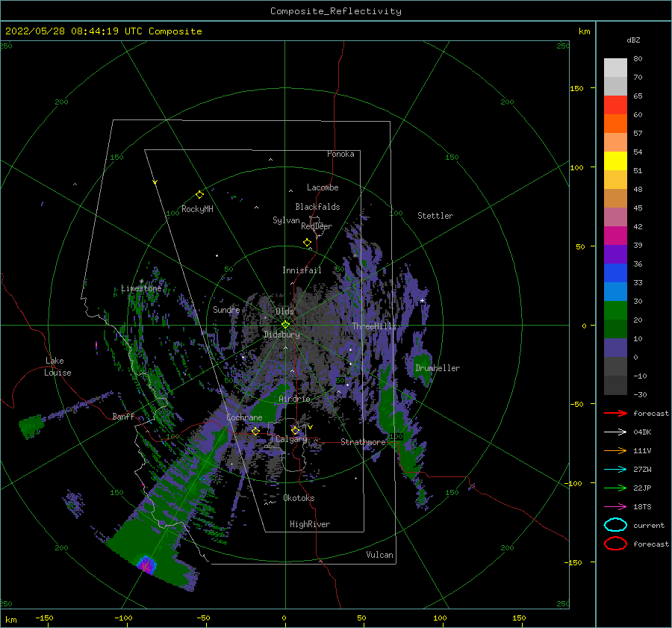Click the isolated green echo west of Lake Louise
This screenshot has height=628, width=672.
(31, 426)
